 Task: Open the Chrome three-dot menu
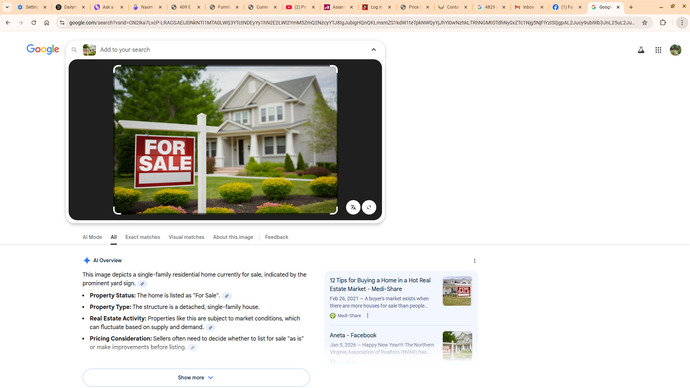[682, 22]
